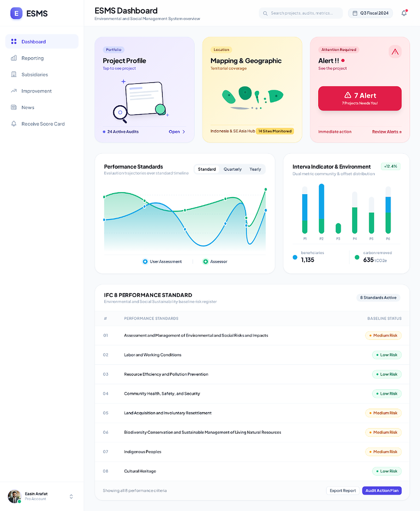Click the blue beneficiaries color dot
The width and height of the screenshot is (420, 511).
click(295, 257)
